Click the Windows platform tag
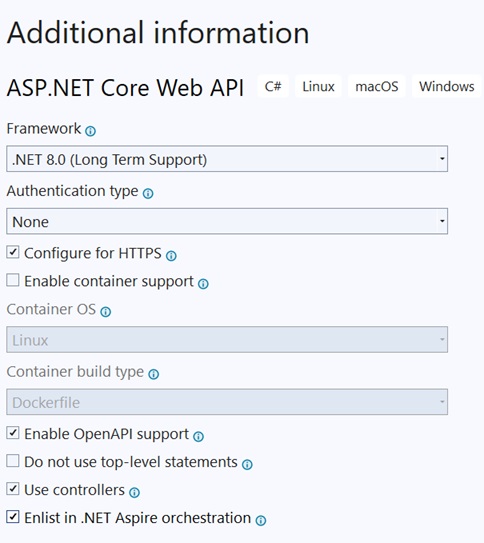The height and width of the screenshot is (543, 484). pos(447,86)
